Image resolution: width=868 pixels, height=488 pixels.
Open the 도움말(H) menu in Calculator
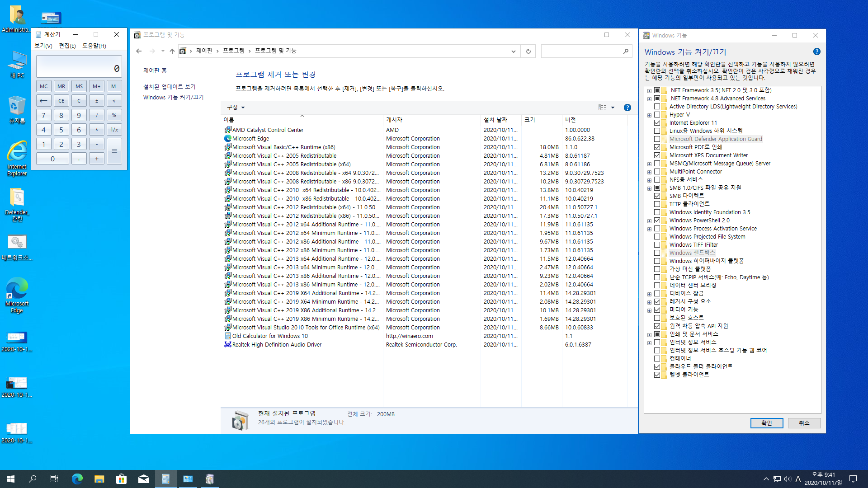click(94, 46)
